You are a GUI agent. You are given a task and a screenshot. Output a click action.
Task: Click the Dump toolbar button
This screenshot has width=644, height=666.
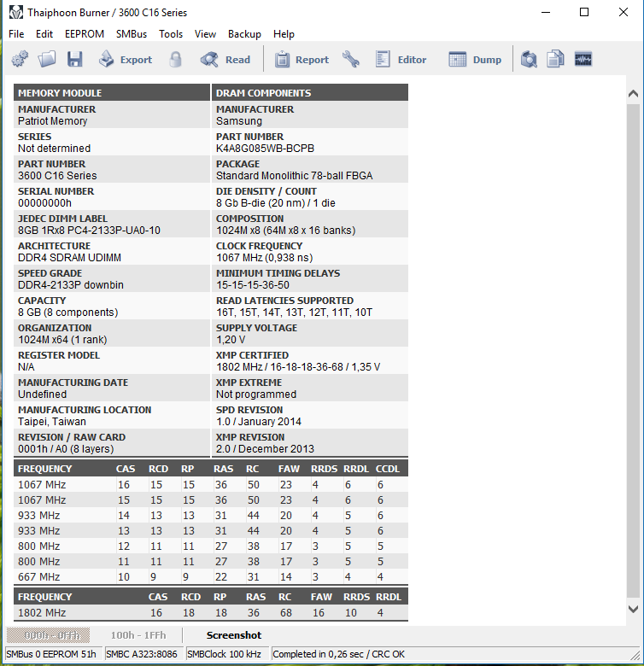tap(475, 59)
